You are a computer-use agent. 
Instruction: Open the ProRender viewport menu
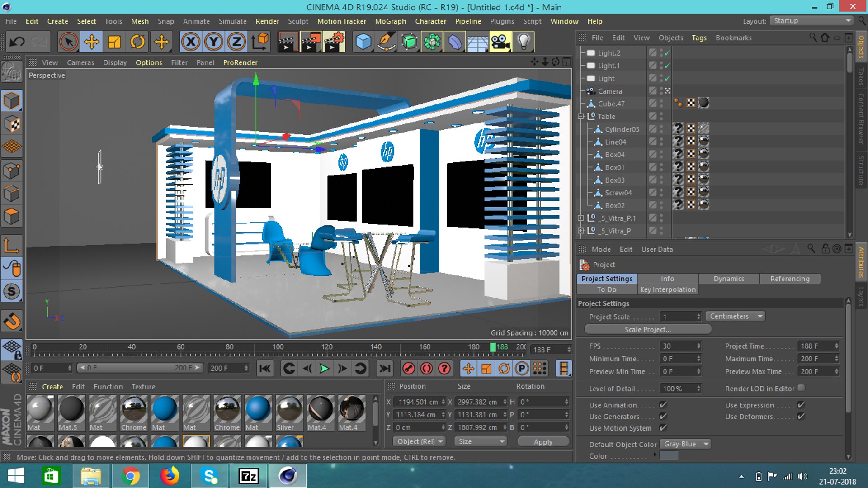coord(240,62)
